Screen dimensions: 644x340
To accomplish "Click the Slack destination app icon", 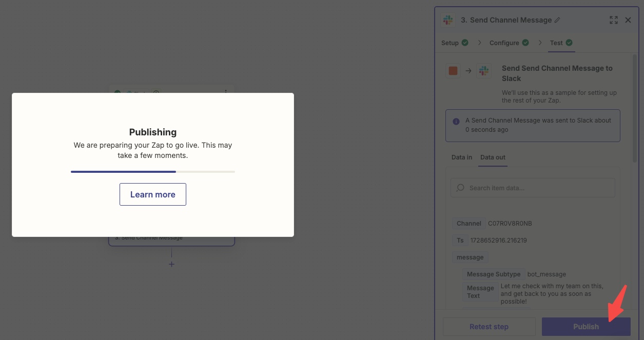I will [x=483, y=71].
